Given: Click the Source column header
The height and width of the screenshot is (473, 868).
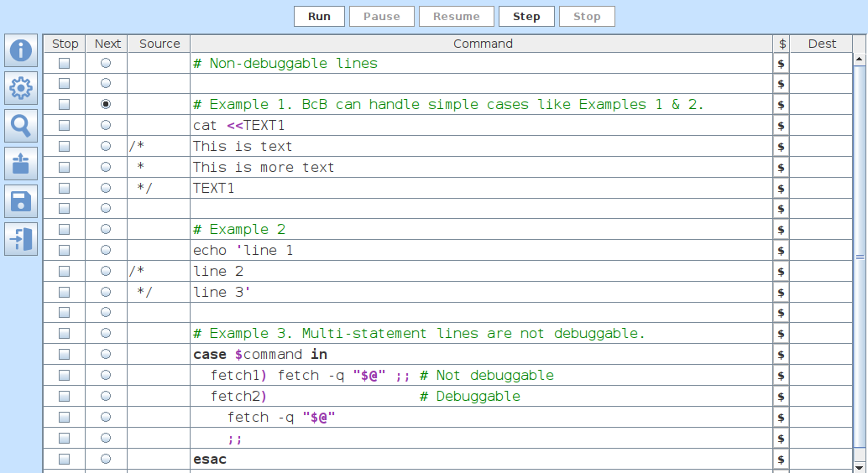Looking at the screenshot, I should (x=159, y=44).
